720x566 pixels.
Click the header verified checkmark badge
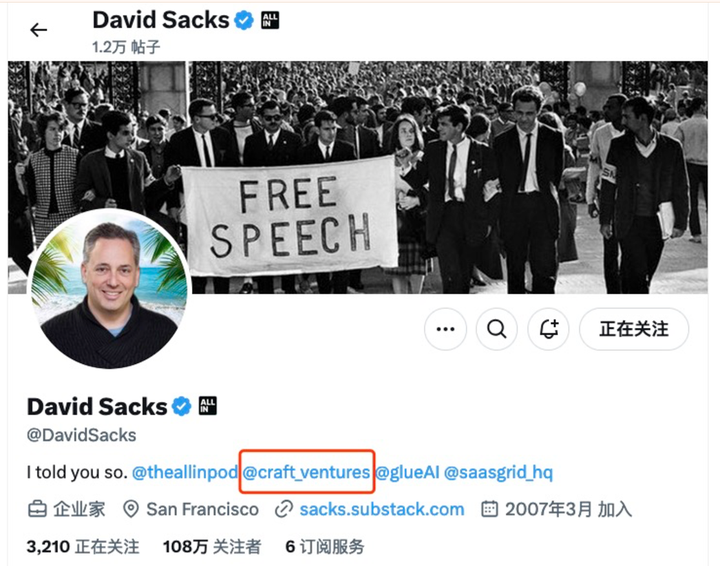click(x=244, y=21)
